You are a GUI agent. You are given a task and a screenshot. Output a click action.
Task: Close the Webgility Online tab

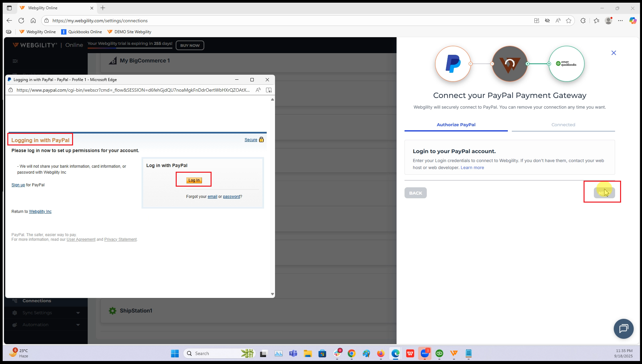(x=92, y=8)
